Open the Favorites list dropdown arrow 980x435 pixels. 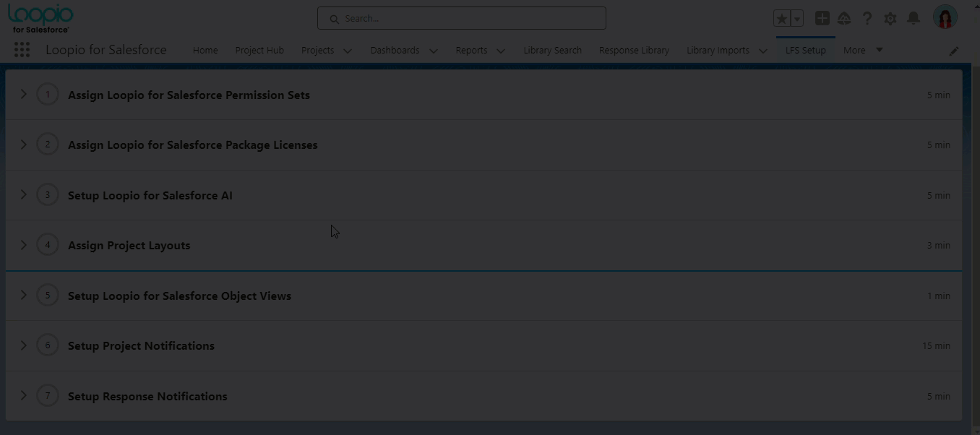point(797,19)
